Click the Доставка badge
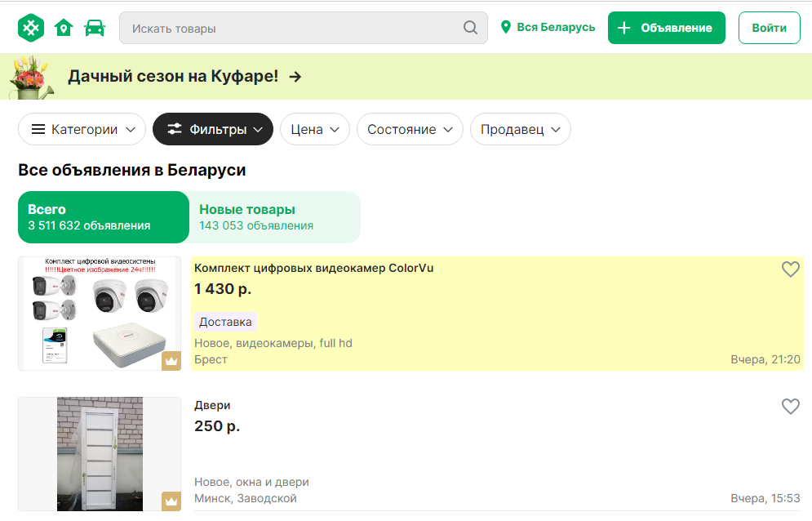Screen dimensions: 812x521 pos(225,322)
